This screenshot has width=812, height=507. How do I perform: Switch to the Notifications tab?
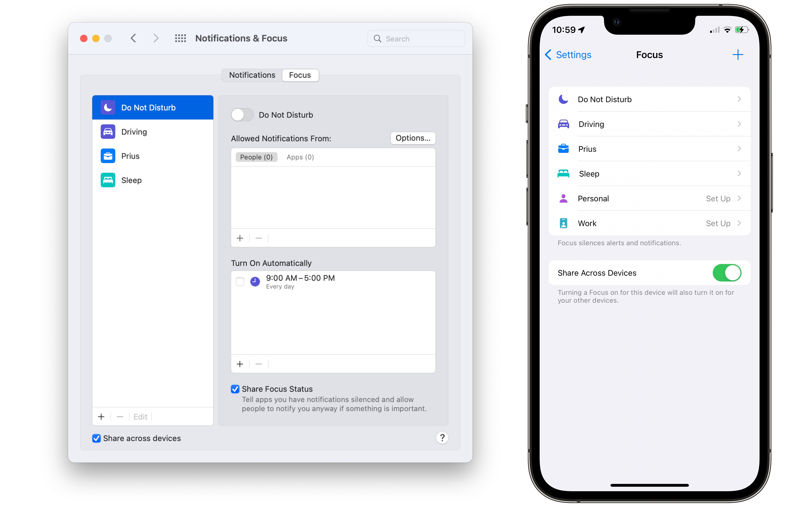[252, 75]
